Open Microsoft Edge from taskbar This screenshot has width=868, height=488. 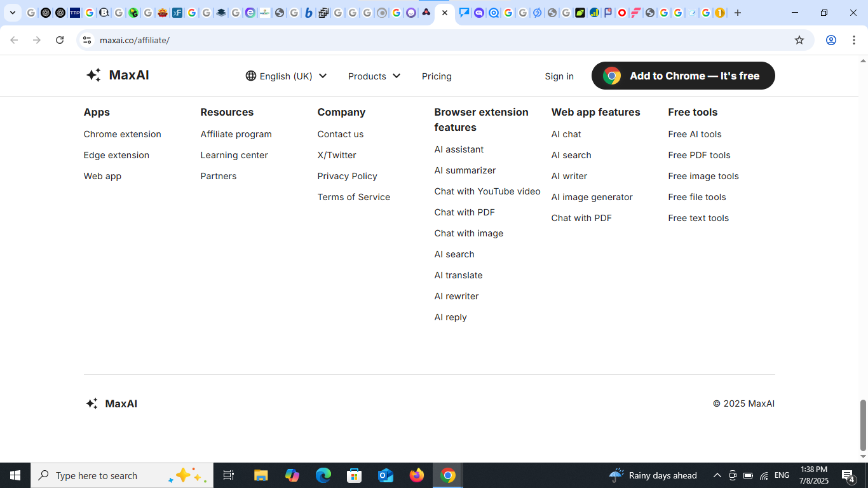tap(323, 475)
